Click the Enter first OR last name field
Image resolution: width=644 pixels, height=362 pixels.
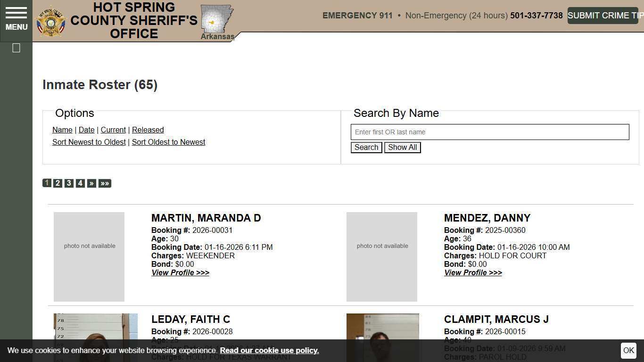489,132
